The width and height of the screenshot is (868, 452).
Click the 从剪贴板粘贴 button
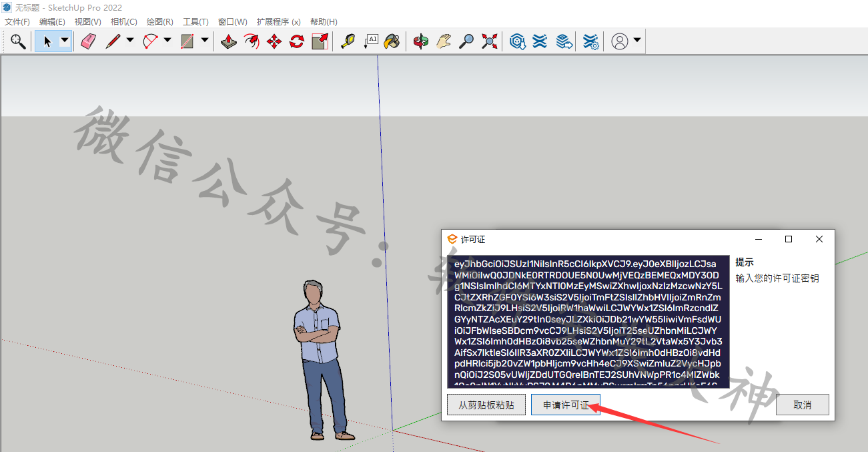coord(486,405)
